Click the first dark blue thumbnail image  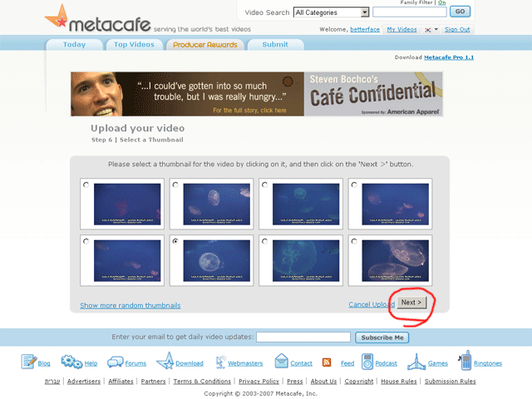pyautogui.click(x=127, y=204)
